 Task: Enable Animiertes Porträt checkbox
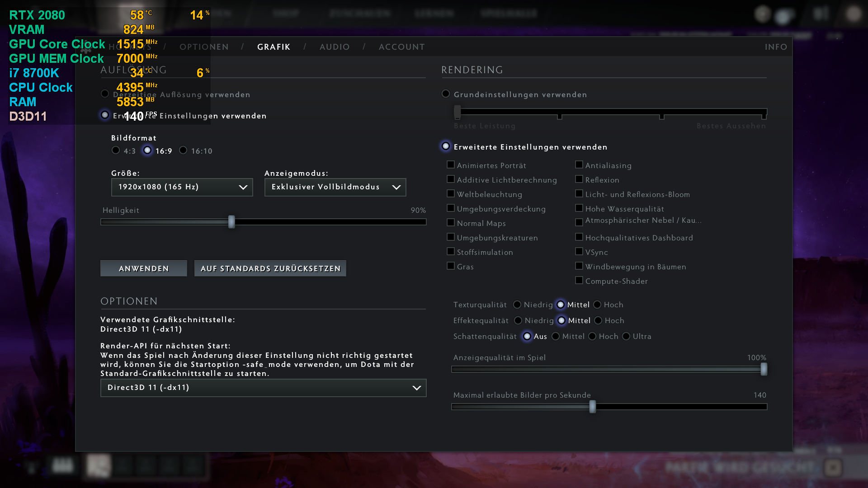click(x=451, y=165)
